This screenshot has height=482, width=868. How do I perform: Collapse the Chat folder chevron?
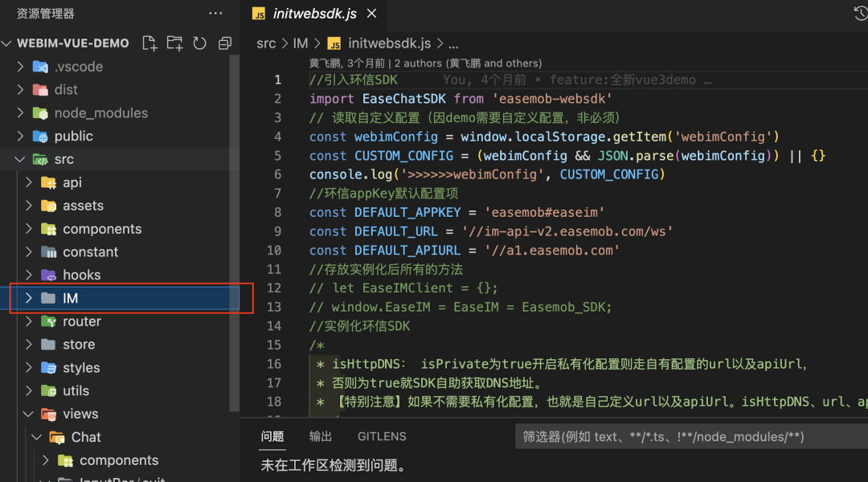(36, 437)
